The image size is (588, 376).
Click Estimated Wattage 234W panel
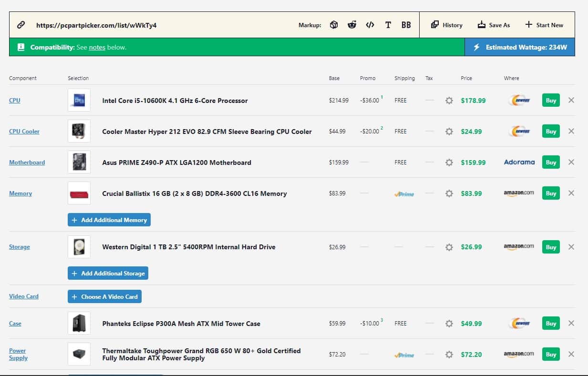pyautogui.click(x=520, y=47)
